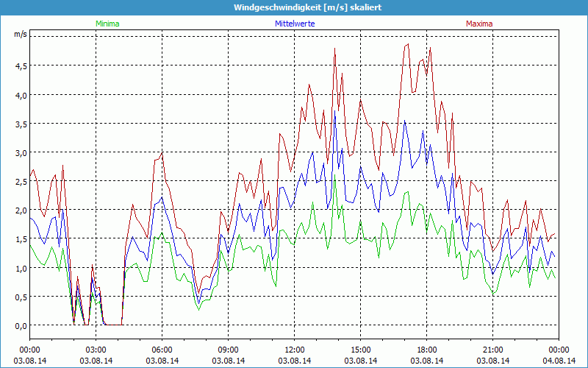Click the 03:00 time axis label

(96, 350)
